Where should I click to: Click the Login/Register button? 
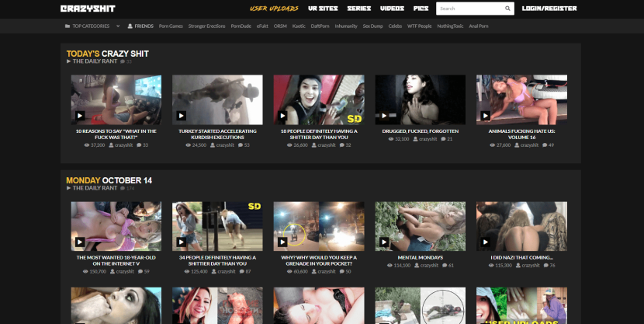coord(549,9)
